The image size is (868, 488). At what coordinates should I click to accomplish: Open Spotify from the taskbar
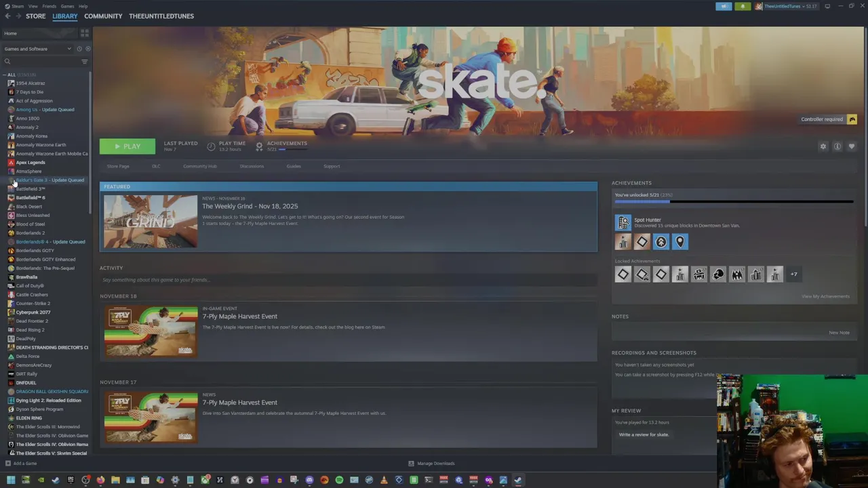(x=339, y=480)
